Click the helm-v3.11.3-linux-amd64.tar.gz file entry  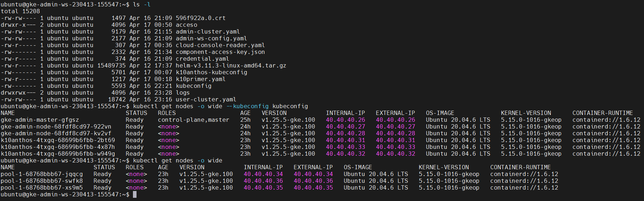pos(231,66)
